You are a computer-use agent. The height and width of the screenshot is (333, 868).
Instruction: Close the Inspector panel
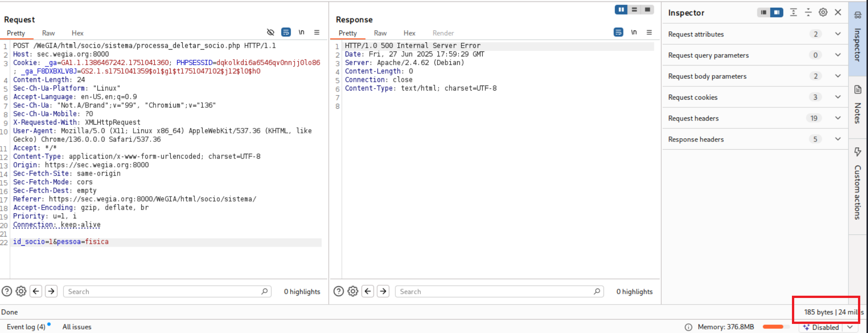[838, 12]
